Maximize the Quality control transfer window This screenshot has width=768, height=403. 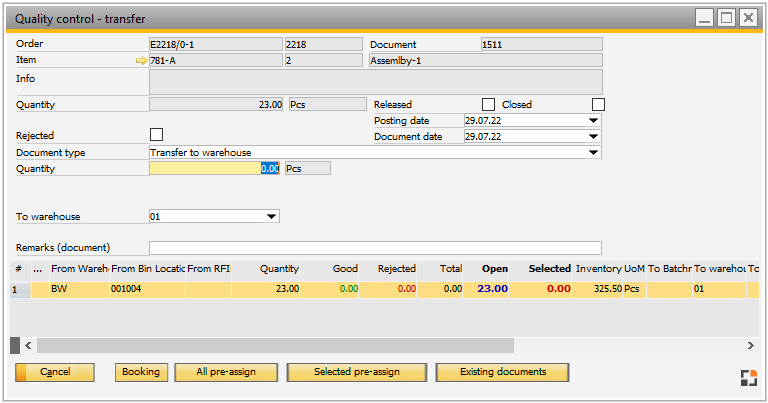pos(726,17)
